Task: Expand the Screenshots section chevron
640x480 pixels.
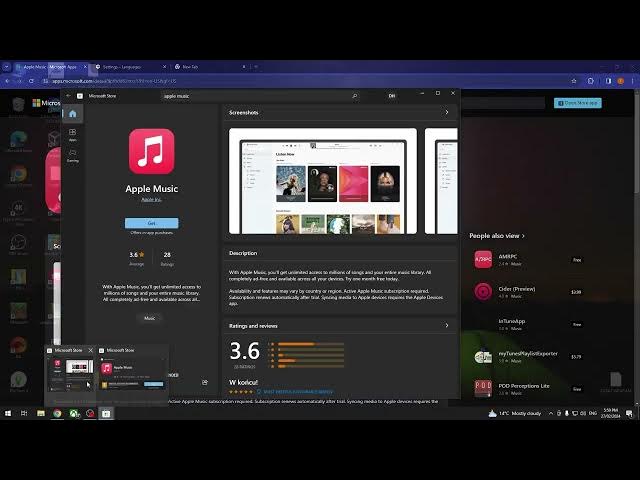Action: point(447,113)
